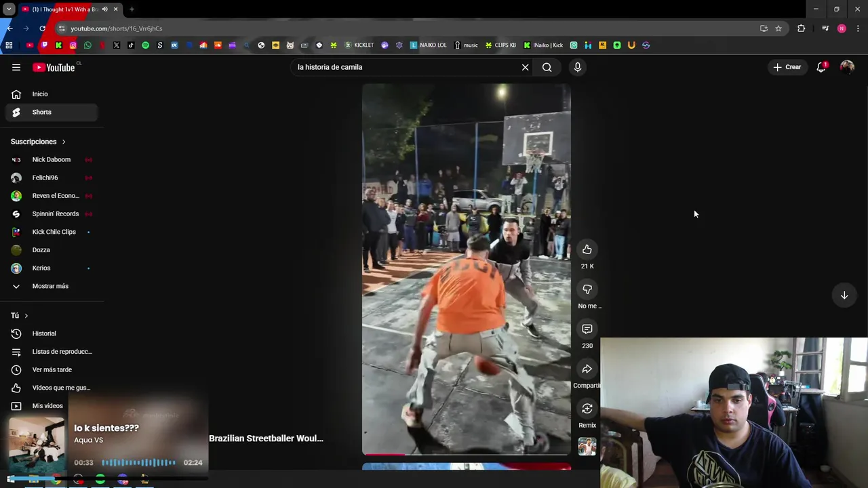This screenshot has height=488, width=868.
Task: Close the YouTube browser tab
Action: (x=115, y=9)
